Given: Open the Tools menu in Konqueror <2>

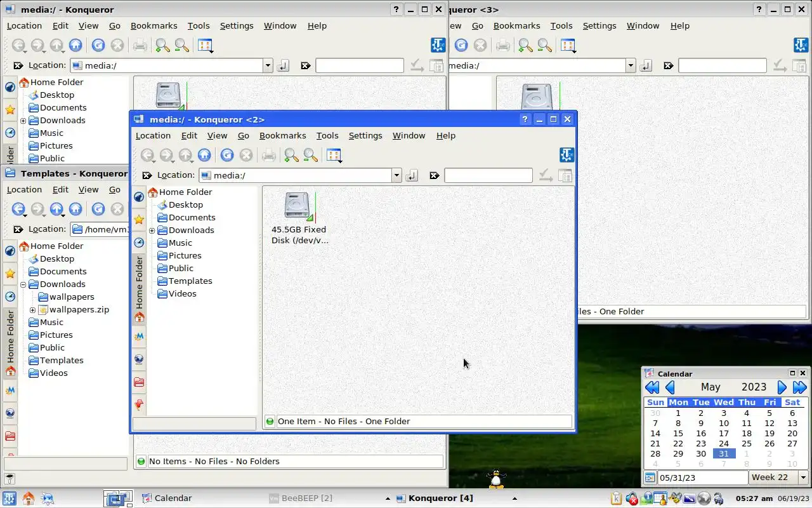Looking at the screenshot, I should click(x=327, y=135).
